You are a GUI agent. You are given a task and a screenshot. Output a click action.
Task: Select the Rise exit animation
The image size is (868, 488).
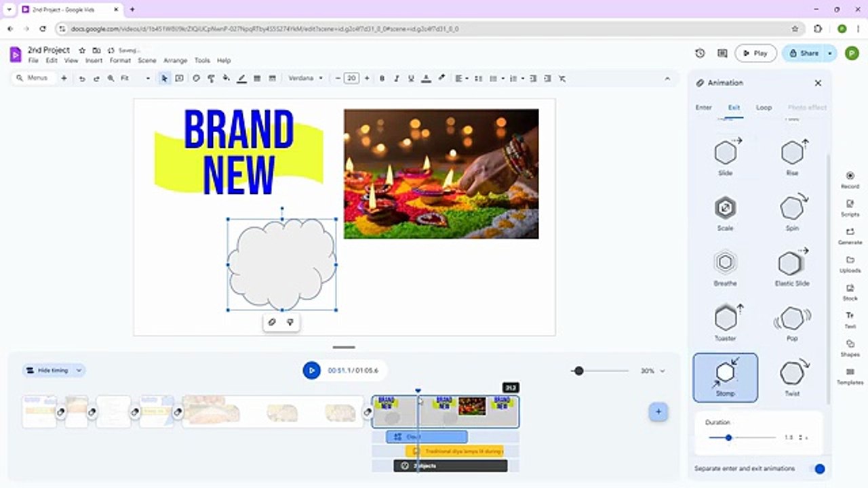pos(792,157)
